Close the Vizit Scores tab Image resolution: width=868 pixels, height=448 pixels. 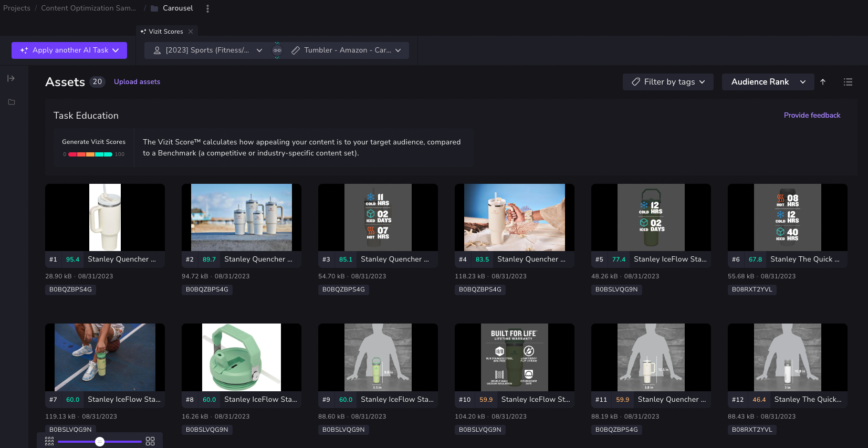[x=191, y=32]
